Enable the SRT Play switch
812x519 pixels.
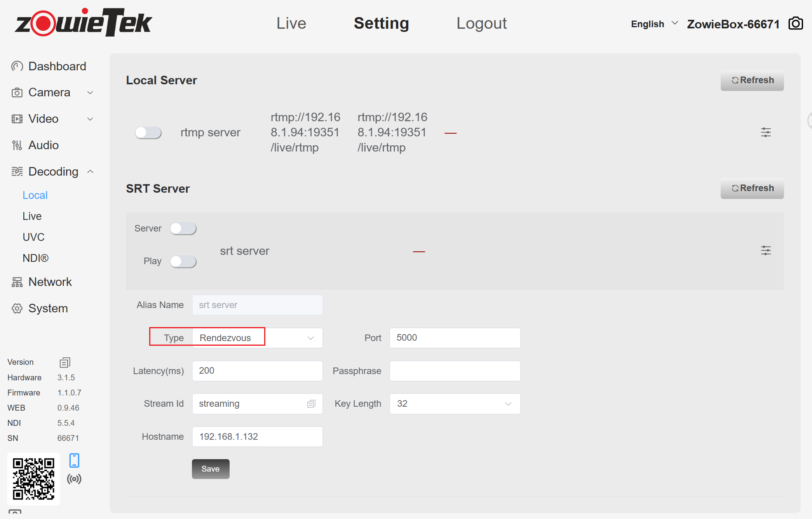click(x=183, y=261)
